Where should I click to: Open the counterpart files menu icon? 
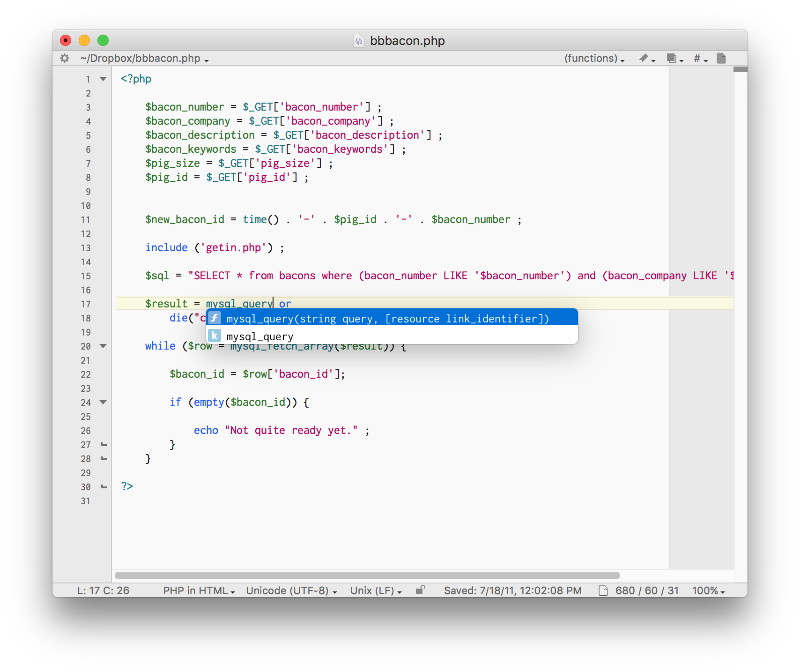[675, 58]
